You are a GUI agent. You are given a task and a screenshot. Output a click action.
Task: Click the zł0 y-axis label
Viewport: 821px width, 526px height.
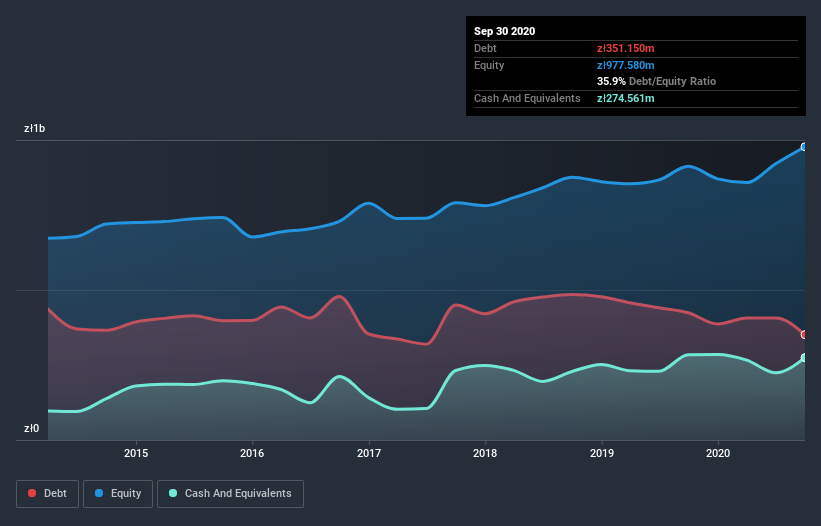click(x=31, y=428)
